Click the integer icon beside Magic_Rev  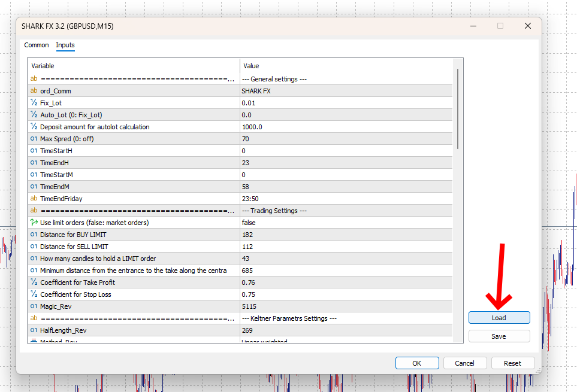(34, 306)
